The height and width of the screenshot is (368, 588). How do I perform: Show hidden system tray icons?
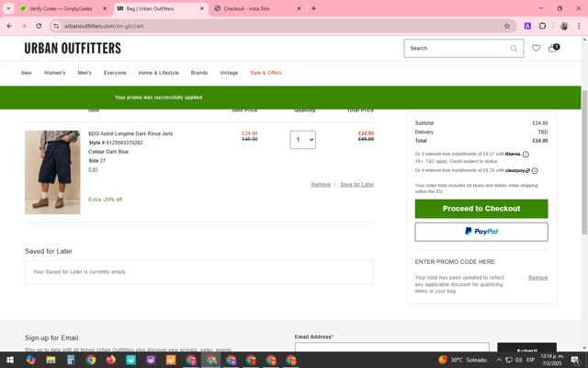pos(499,360)
